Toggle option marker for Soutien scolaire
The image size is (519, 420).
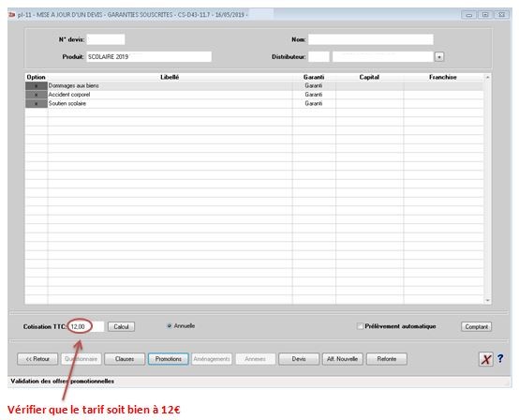pos(37,104)
